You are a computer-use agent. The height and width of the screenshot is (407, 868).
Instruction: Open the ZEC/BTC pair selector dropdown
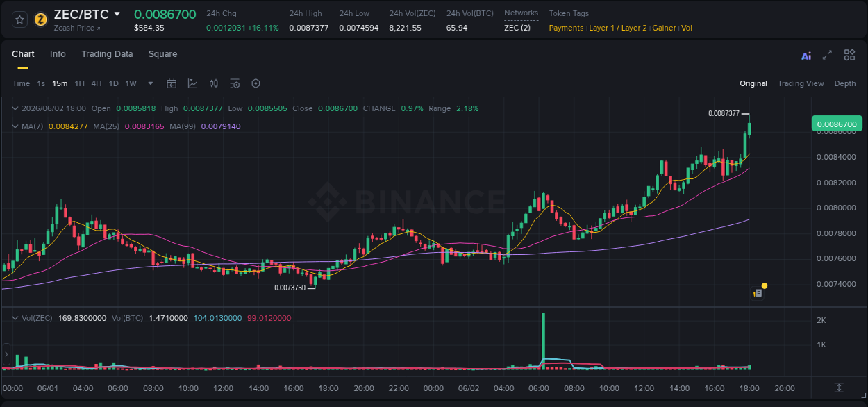pos(117,14)
